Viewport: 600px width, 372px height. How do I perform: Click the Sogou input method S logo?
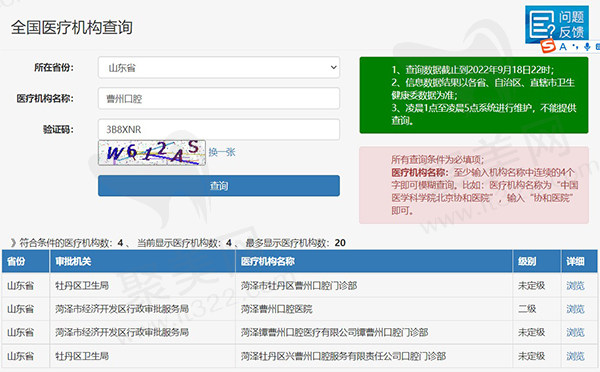click(548, 47)
